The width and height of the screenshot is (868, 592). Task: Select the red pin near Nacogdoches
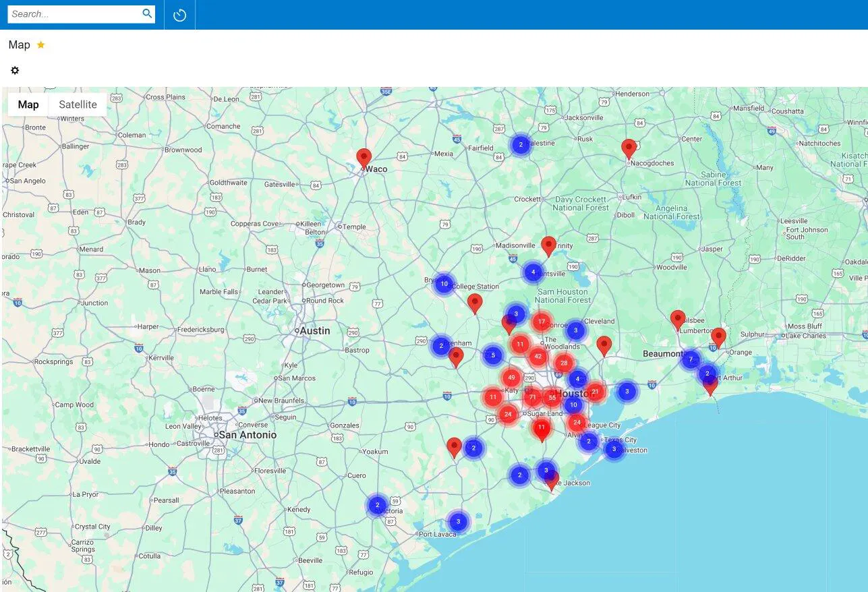(629, 149)
